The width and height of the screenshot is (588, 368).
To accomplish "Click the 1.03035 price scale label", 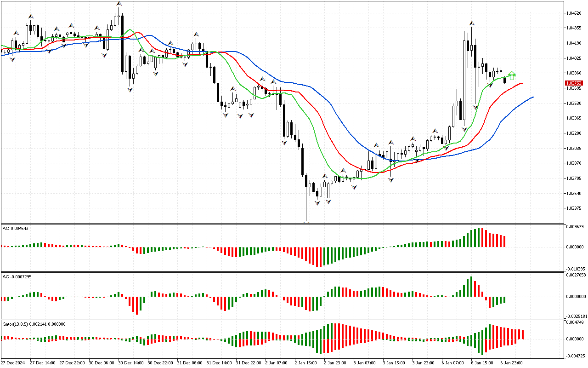I will (574, 149).
